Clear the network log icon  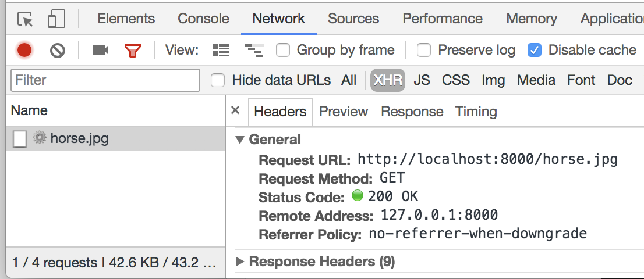pos(57,51)
